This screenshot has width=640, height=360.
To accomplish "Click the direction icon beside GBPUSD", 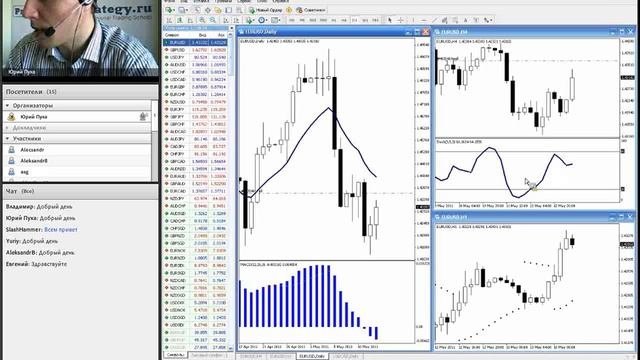I will 167,50.
